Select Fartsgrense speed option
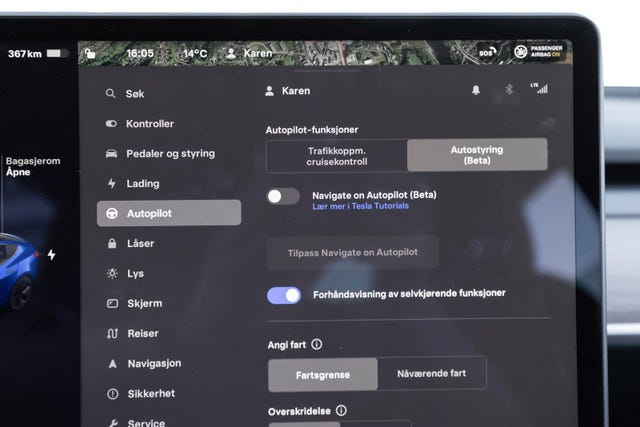This screenshot has height=427, width=640. coord(323,375)
